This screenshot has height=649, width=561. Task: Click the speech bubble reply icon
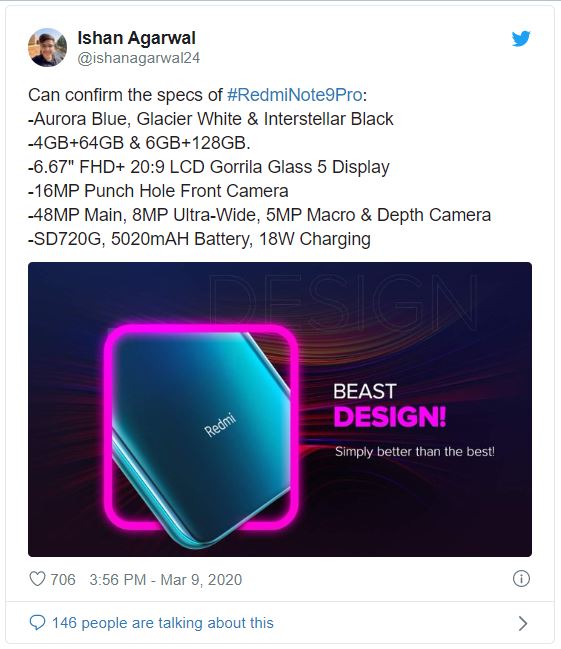pyautogui.click(x=37, y=623)
